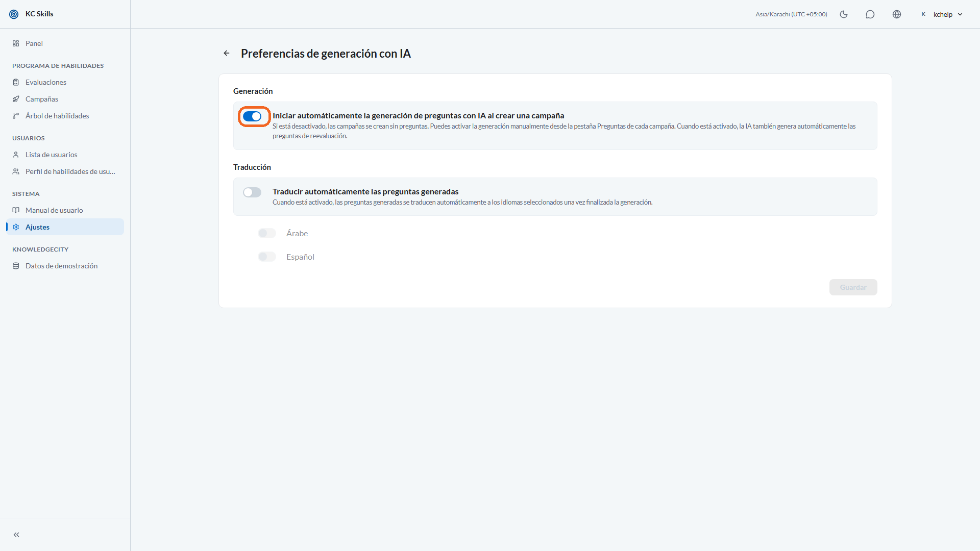Open Evaluaciones in the sidebar
Screen dimensions: 980x551
[x=65, y=82]
